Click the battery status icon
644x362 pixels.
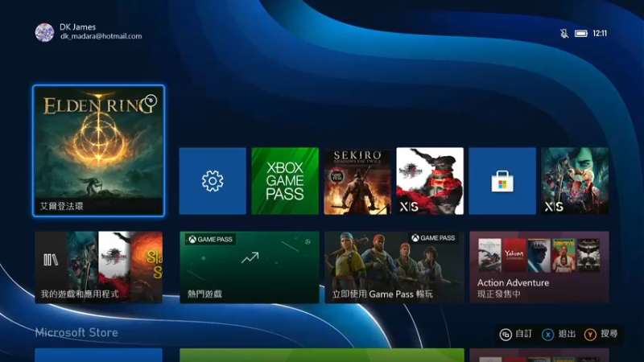pyautogui.click(x=580, y=33)
